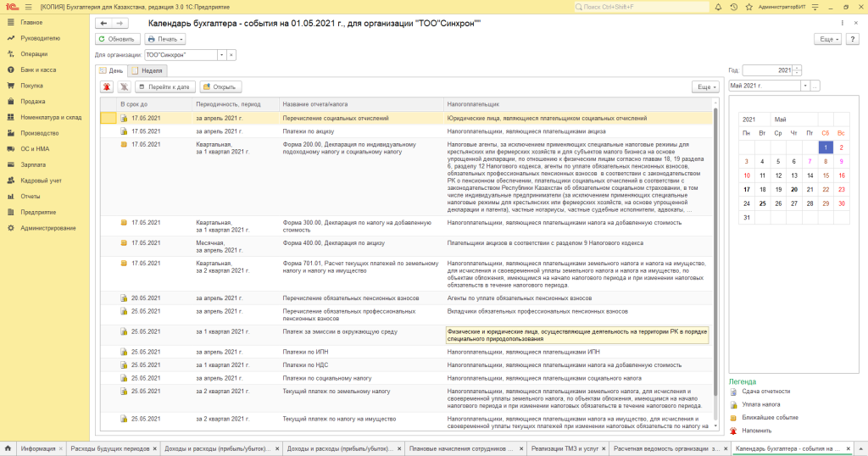The image size is (868, 456).
Task: Increase the year using the stepper up arrow
Action: [x=798, y=68]
